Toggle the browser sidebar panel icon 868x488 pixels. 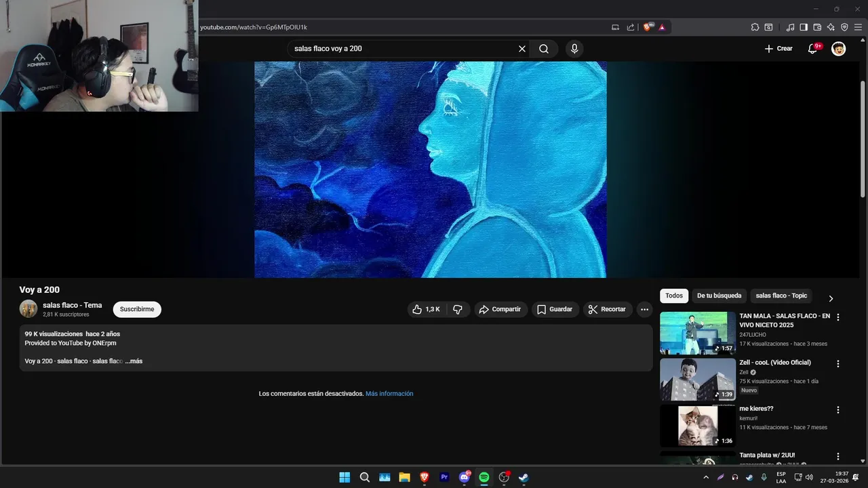click(804, 28)
